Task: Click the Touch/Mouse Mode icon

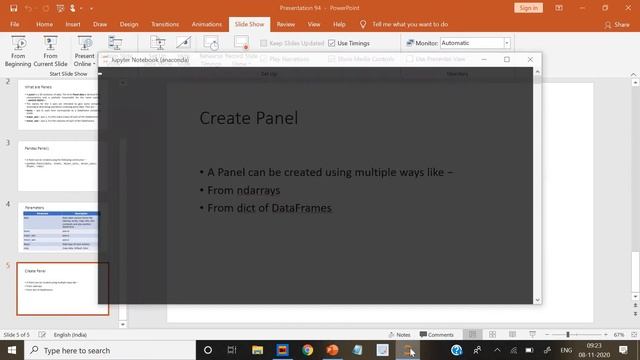Action: (73, 8)
